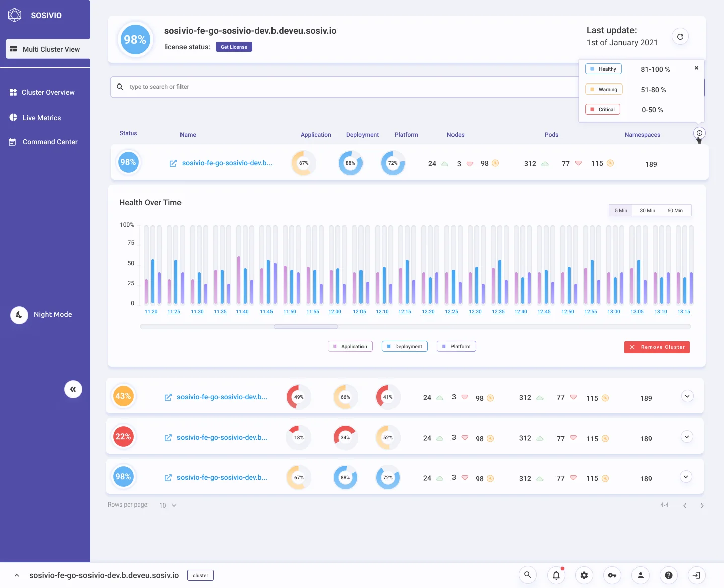Click the chart horizontal scrollbar thumb
The width and height of the screenshot is (724, 588).
click(306, 327)
